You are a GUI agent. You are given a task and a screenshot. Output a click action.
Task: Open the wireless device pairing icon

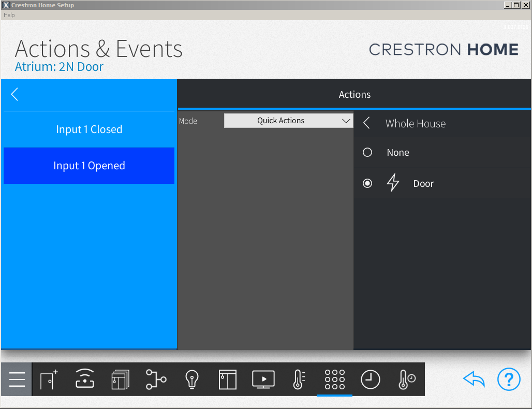point(85,379)
